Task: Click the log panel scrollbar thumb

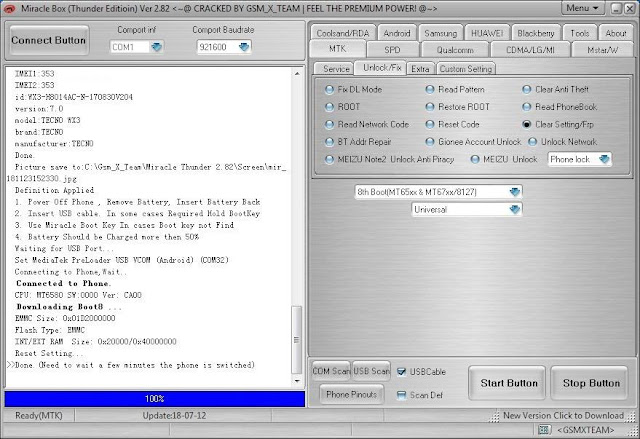Action: click(x=297, y=339)
